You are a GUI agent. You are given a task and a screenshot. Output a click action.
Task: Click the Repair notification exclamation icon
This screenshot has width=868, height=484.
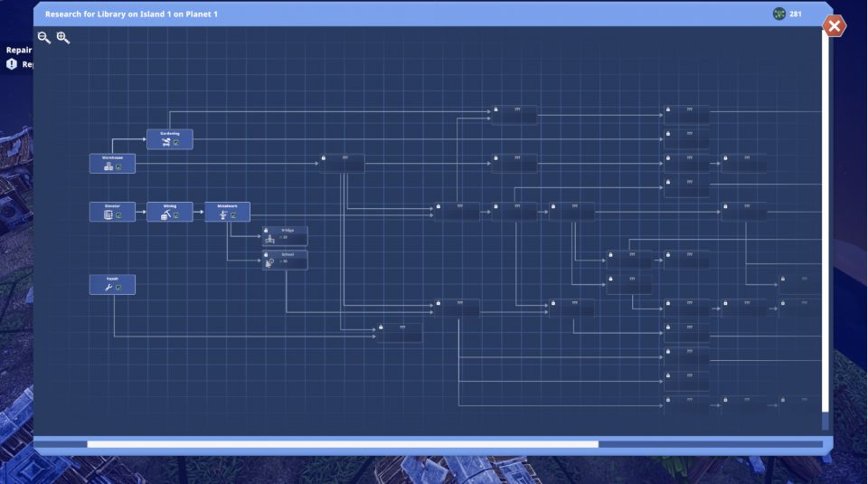tap(12, 64)
